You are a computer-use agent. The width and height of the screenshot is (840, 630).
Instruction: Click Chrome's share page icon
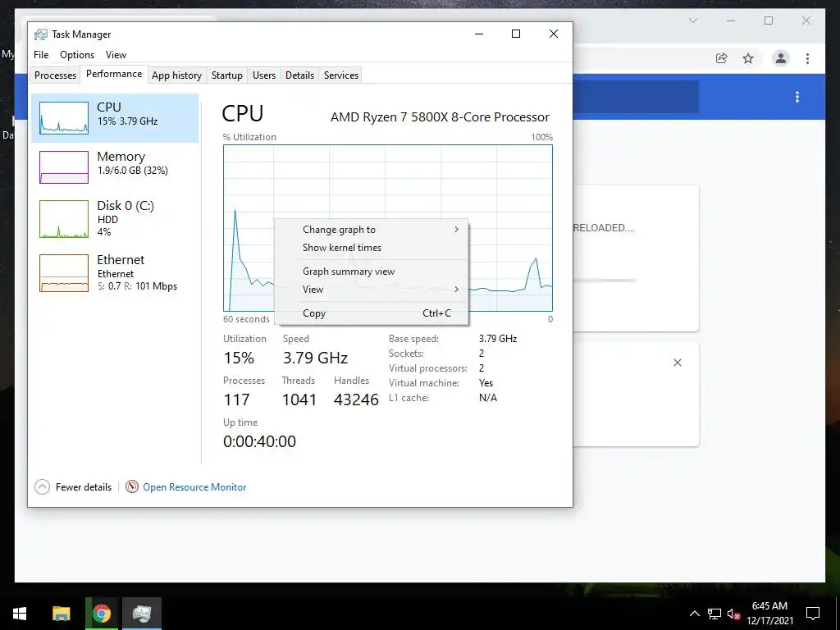pos(722,58)
